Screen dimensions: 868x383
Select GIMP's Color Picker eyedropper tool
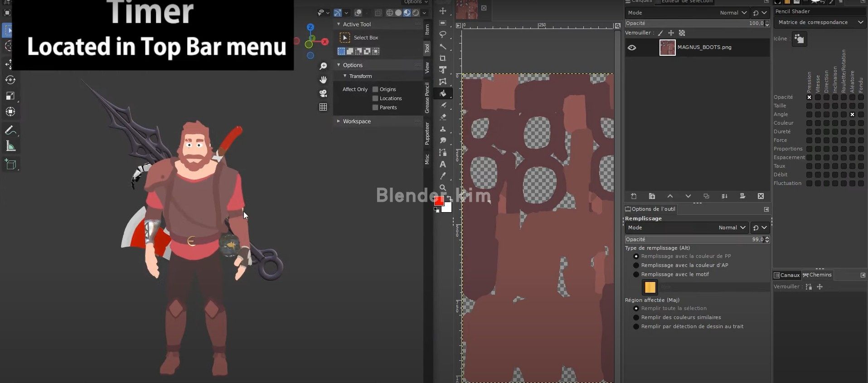[443, 176]
